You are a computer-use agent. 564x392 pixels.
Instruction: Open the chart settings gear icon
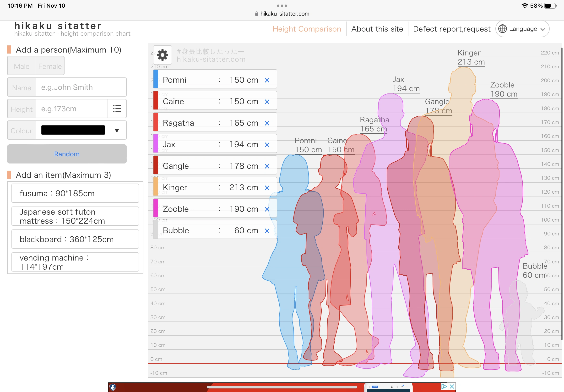point(162,55)
